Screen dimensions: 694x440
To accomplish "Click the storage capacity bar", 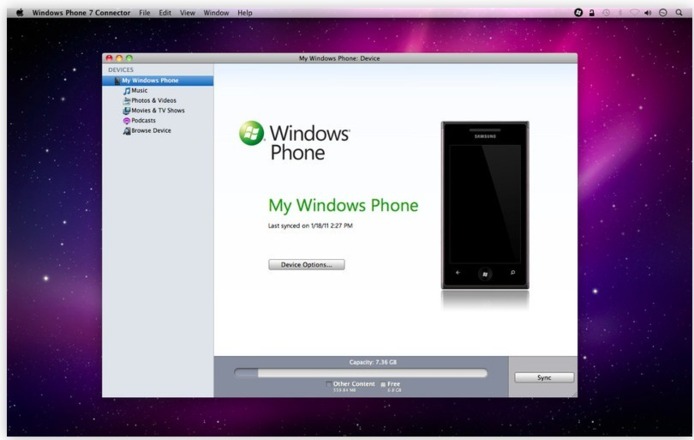I will 361,373.
